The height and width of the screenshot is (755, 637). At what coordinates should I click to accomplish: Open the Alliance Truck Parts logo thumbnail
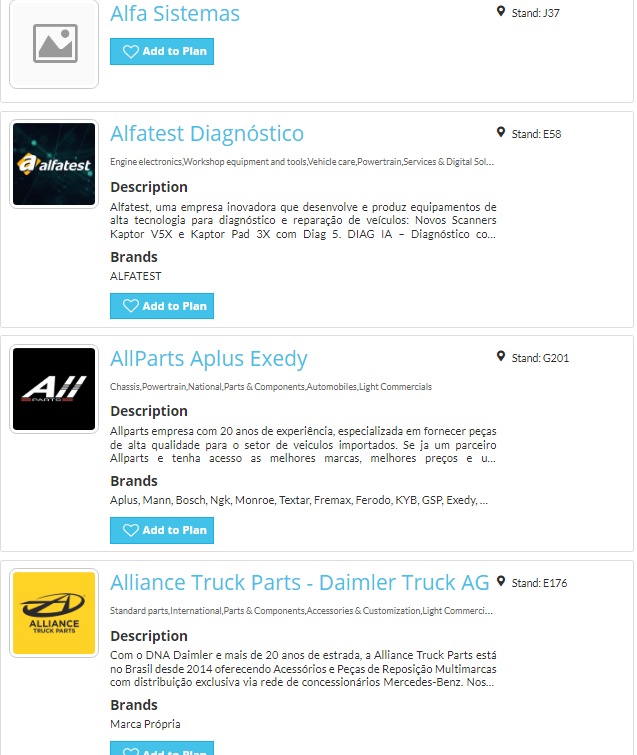point(54,613)
